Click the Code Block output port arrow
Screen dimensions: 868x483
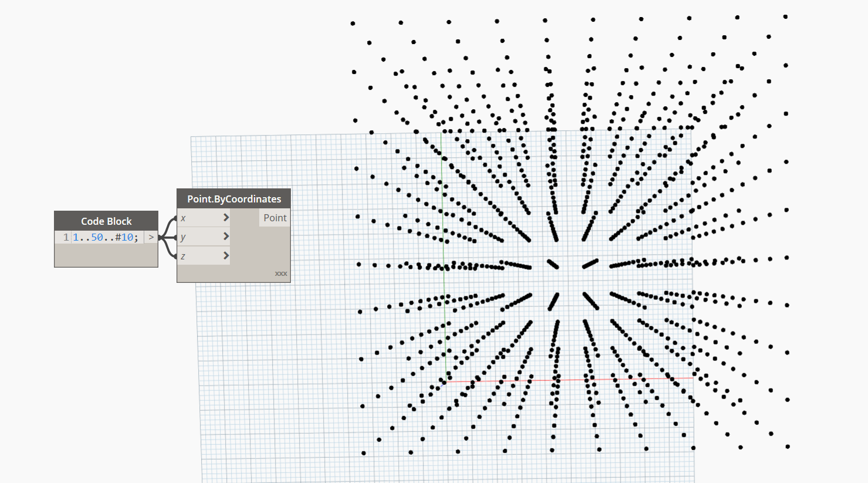point(151,237)
